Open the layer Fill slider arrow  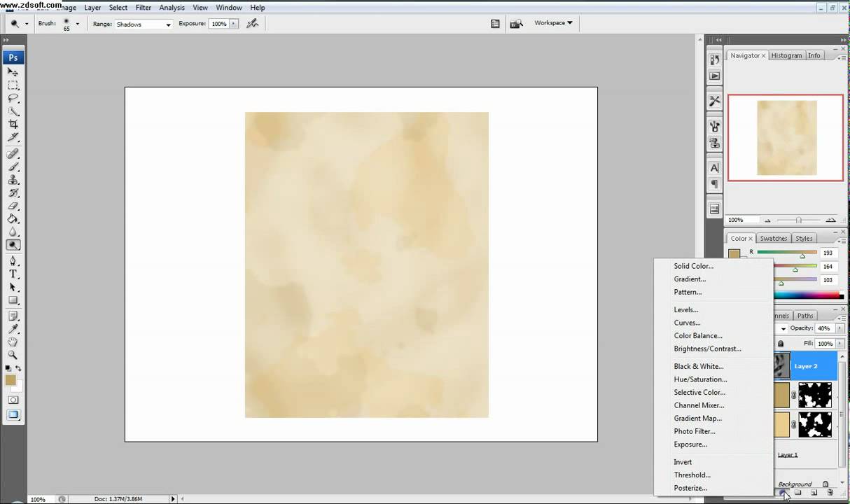(x=839, y=344)
